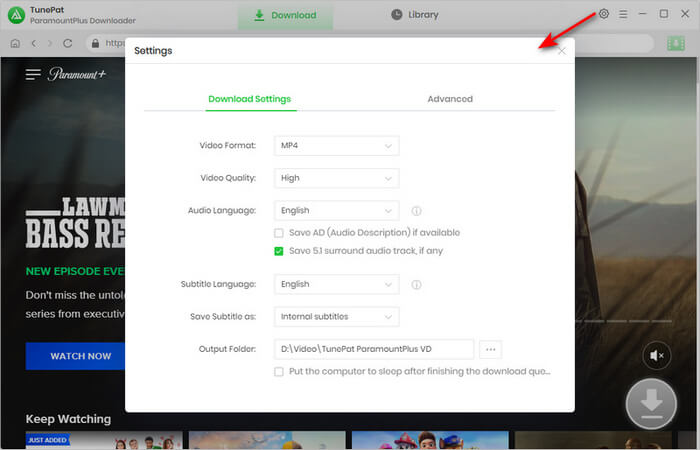Open Save Subtitle as dropdown

[x=337, y=317]
